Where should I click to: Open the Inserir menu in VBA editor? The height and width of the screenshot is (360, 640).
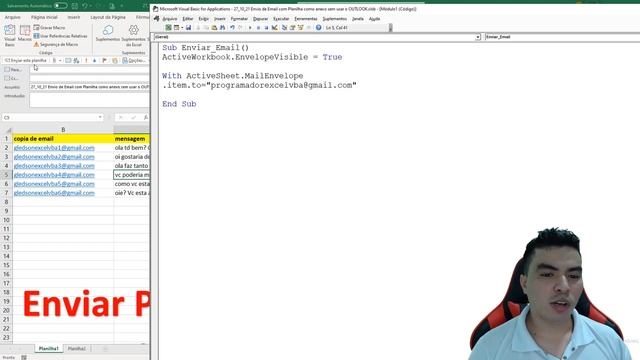pyautogui.click(x=220, y=19)
